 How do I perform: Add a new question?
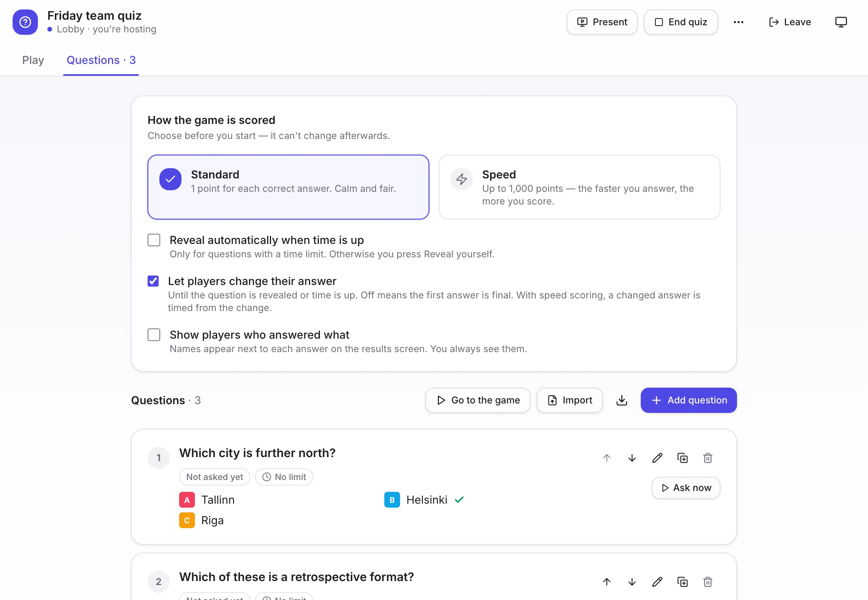[689, 400]
